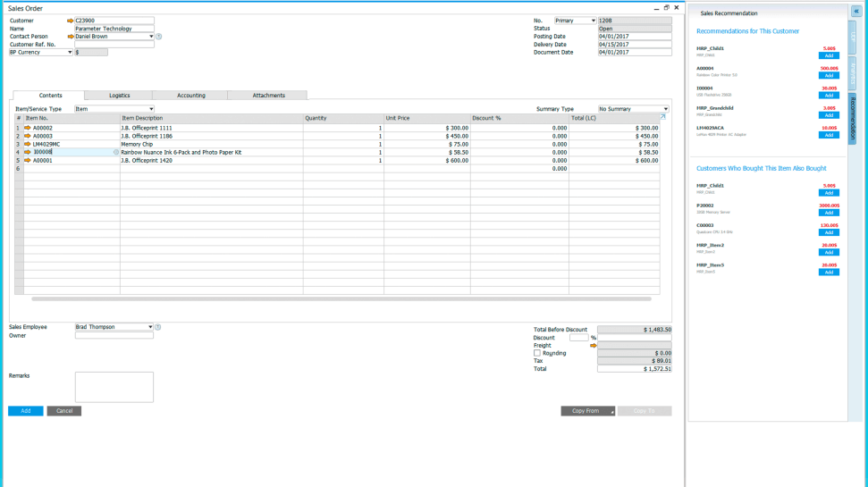
Task: Select the Attachments tab
Action: 268,96
